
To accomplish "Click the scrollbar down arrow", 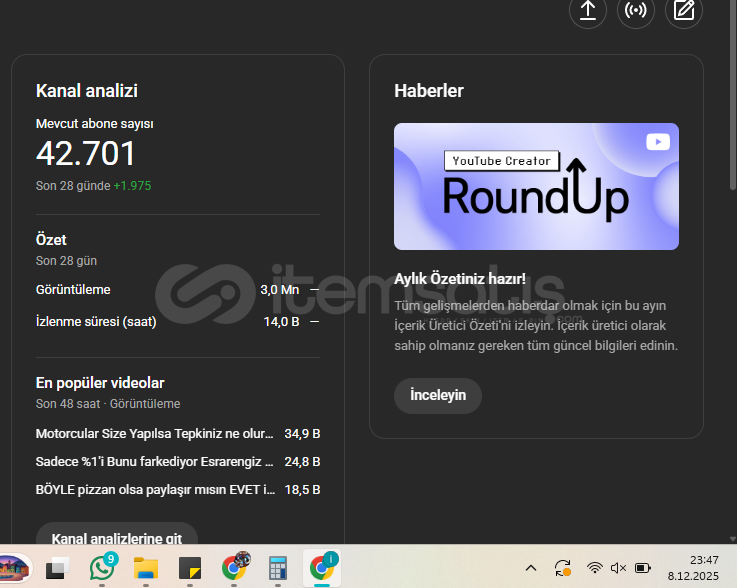I will (x=732, y=539).
